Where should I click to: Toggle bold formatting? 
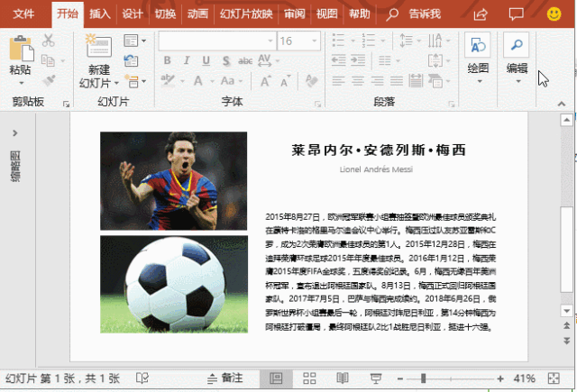pyautogui.click(x=167, y=60)
